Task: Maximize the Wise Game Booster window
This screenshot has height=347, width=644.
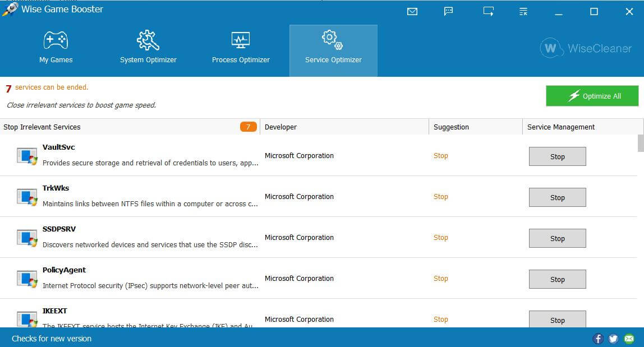Action: tap(594, 12)
